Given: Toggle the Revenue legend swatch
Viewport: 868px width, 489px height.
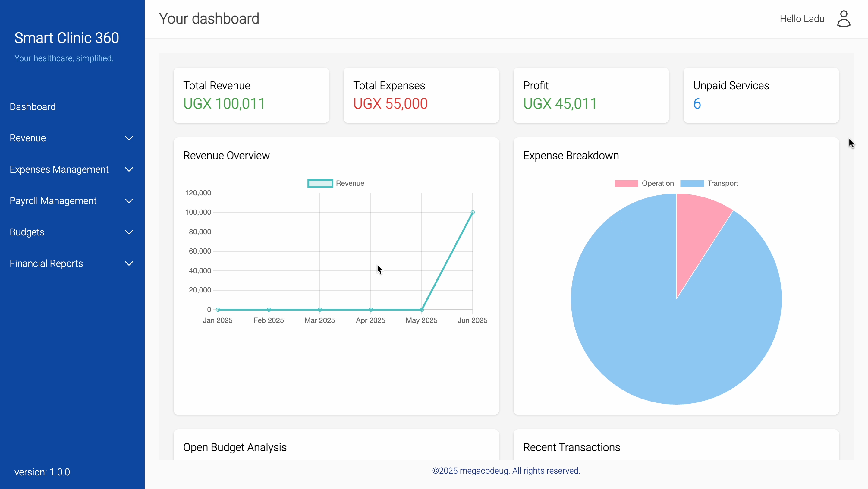Looking at the screenshot, I should pos(320,183).
